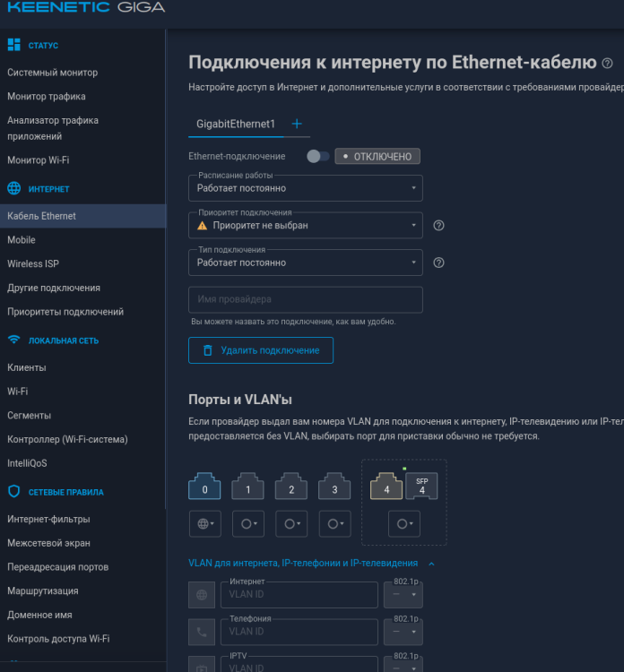Viewport: 624px width, 672px height.
Task: Open Монитор Wi-Fi menu item
Action: [39, 159]
